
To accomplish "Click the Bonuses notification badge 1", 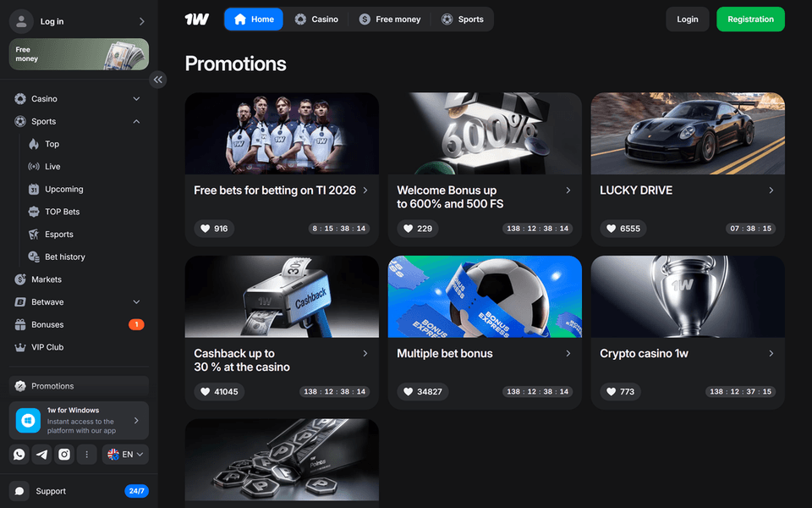I will [x=136, y=324].
